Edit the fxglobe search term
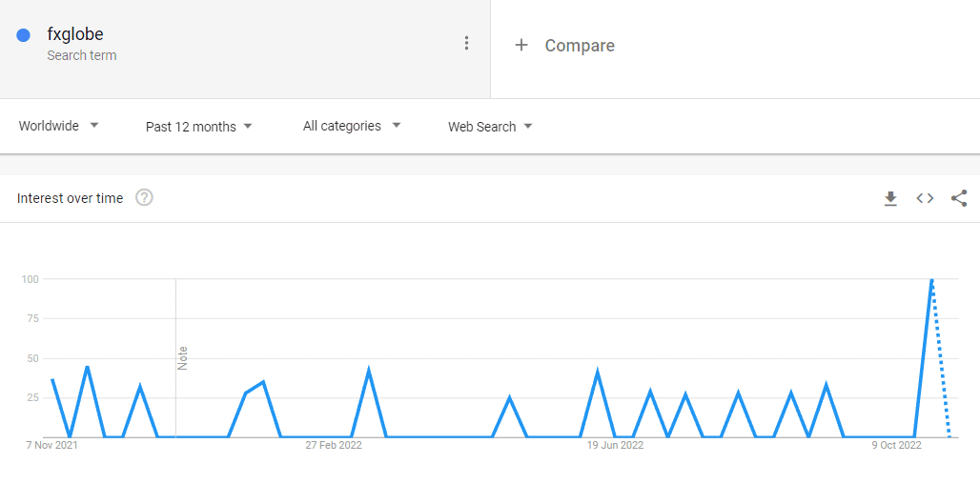 (75, 34)
